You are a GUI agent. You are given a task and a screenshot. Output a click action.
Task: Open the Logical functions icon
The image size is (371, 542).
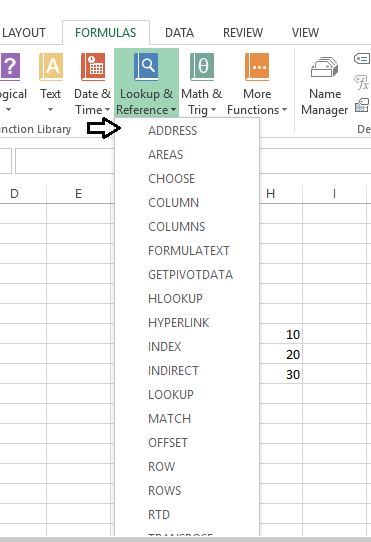point(10,66)
